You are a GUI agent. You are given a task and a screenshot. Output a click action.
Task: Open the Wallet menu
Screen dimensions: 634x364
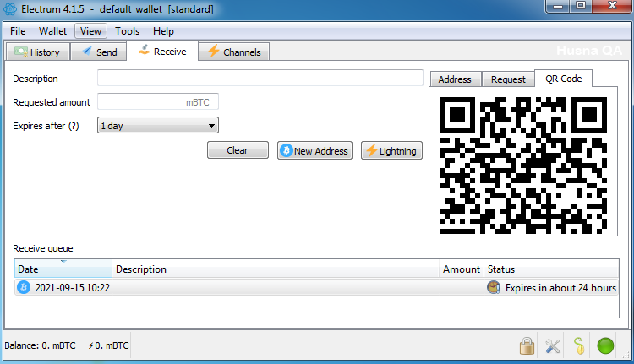[x=52, y=31]
